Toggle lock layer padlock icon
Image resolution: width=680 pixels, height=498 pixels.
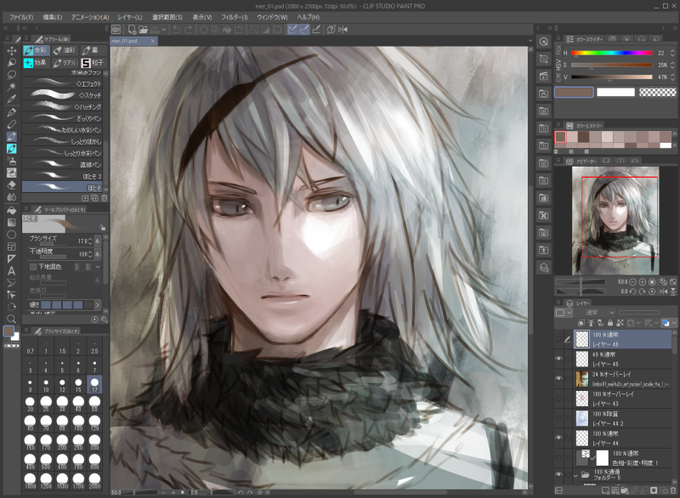coord(610,323)
